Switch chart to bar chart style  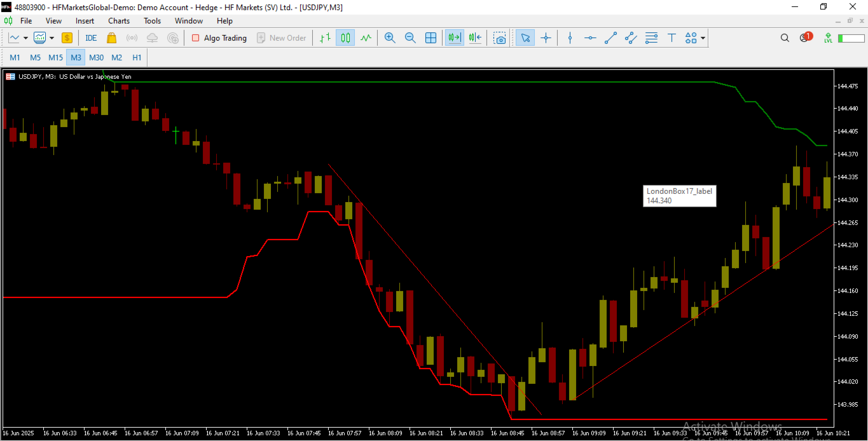pos(325,38)
